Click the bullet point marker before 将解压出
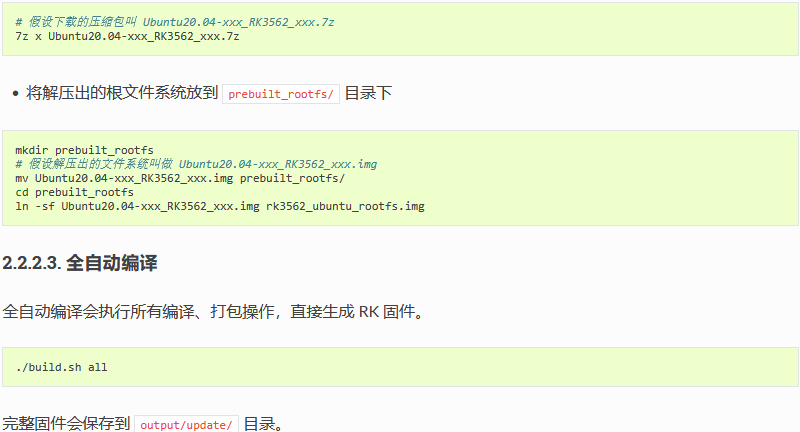Screen dimensions: 800x432 tap(16, 93)
